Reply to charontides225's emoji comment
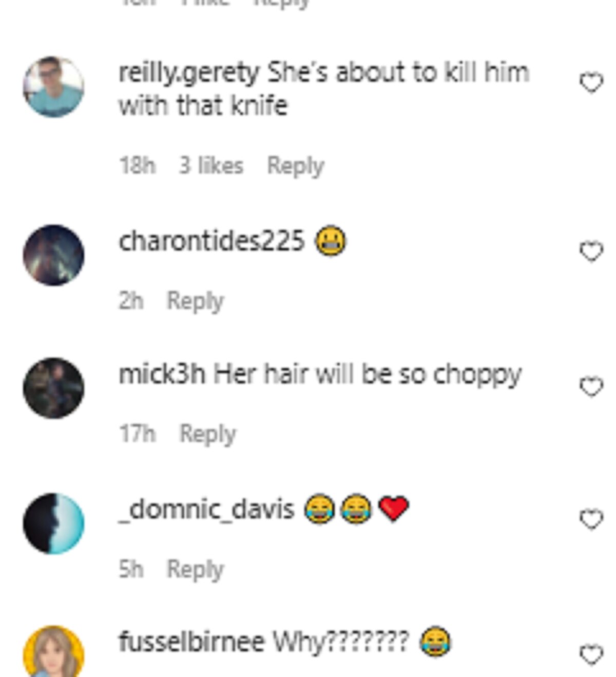The width and height of the screenshot is (616, 677). (196, 301)
